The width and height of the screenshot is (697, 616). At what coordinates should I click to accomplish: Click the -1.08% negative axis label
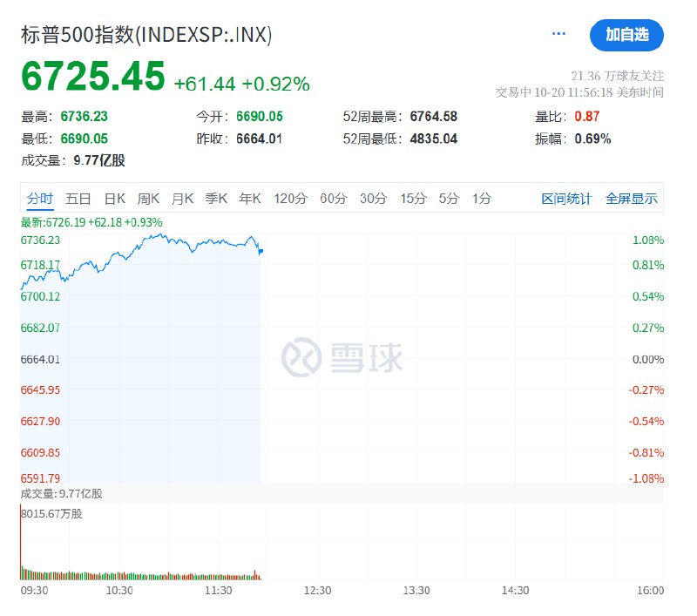646,478
